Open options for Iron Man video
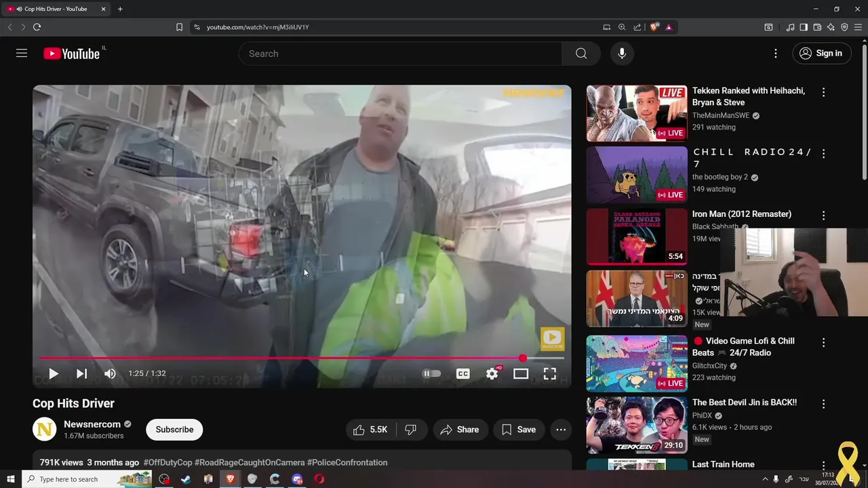 tap(823, 216)
